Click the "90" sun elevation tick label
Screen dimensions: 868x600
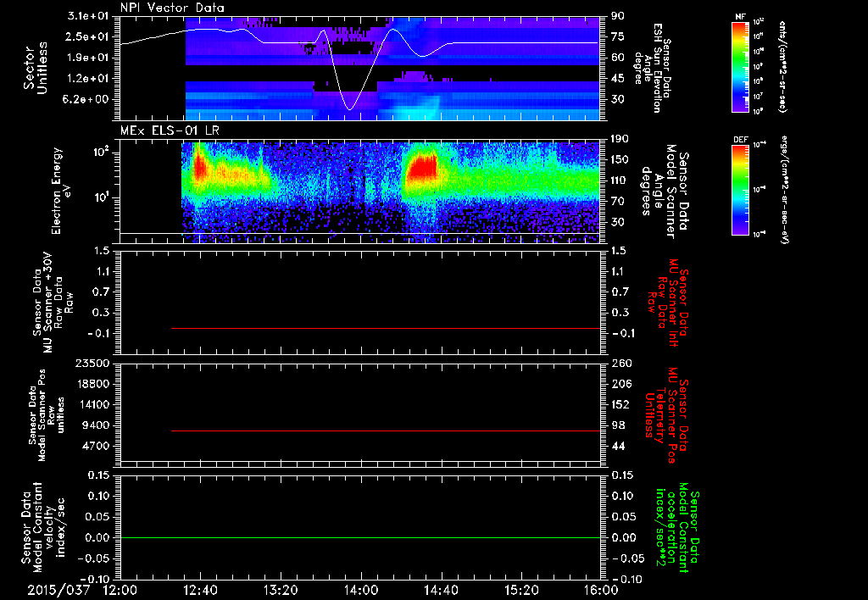[617, 16]
